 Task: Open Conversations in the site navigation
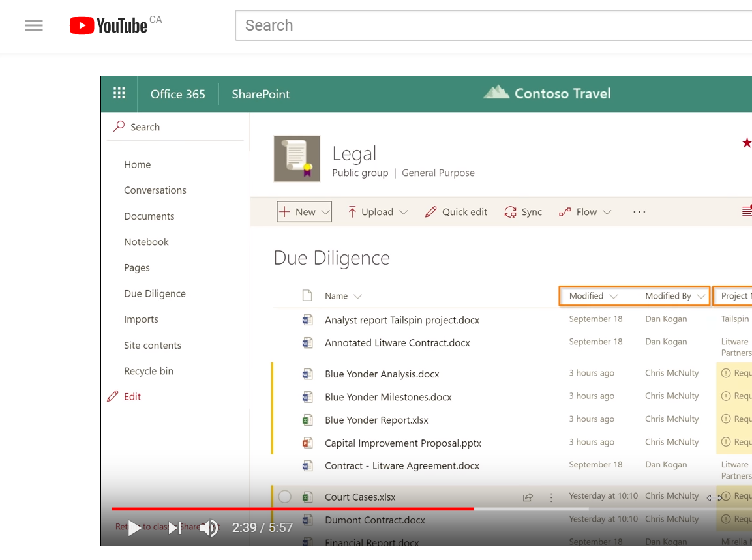tap(155, 190)
